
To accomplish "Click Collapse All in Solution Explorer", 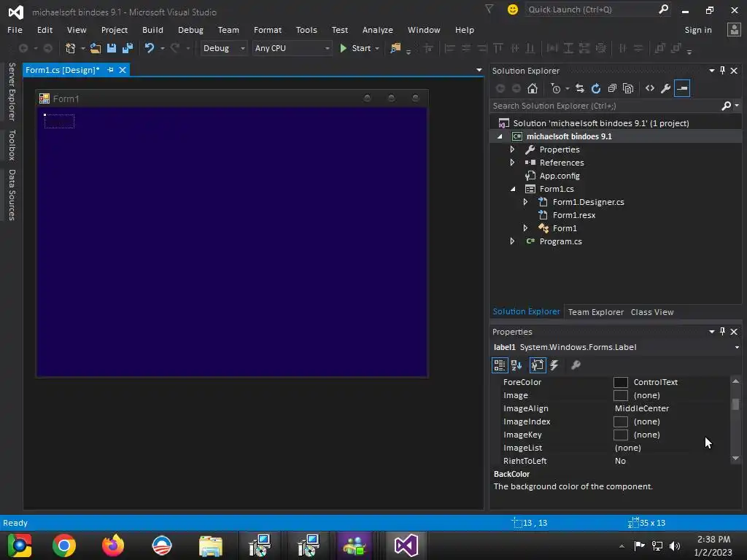I will pos(612,88).
